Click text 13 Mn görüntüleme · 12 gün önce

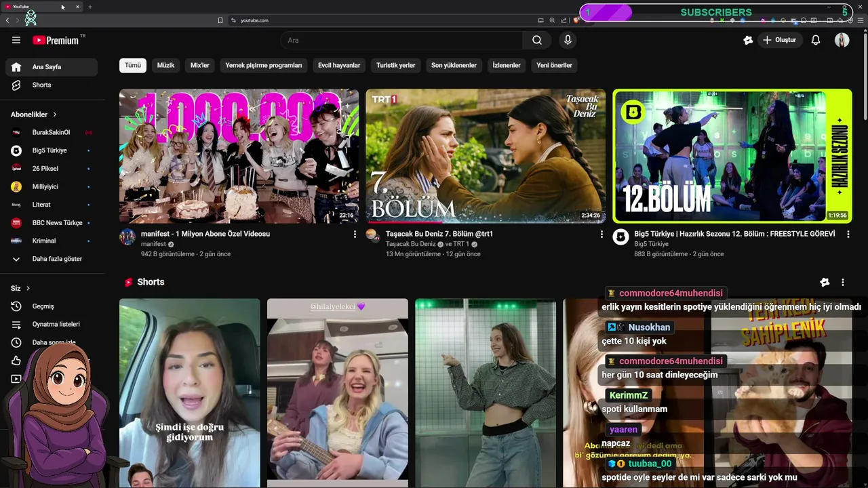coord(433,254)
